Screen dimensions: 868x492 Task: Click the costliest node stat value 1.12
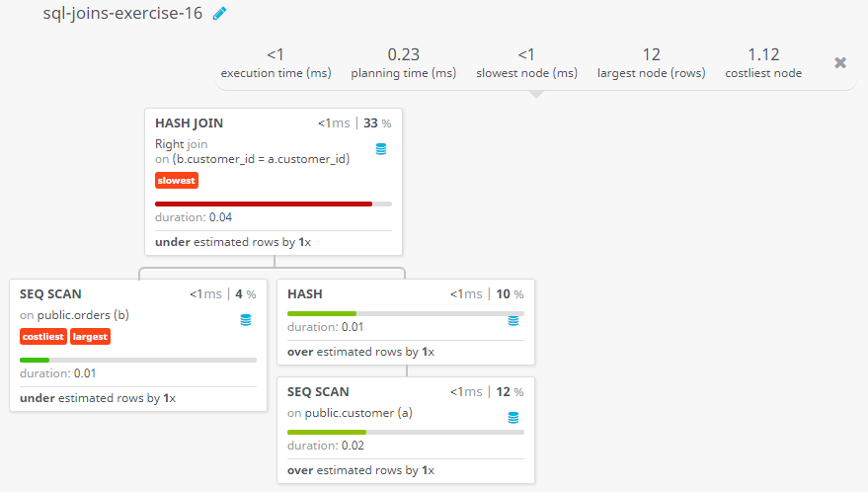pyautogui.click(x=763, y=55)
